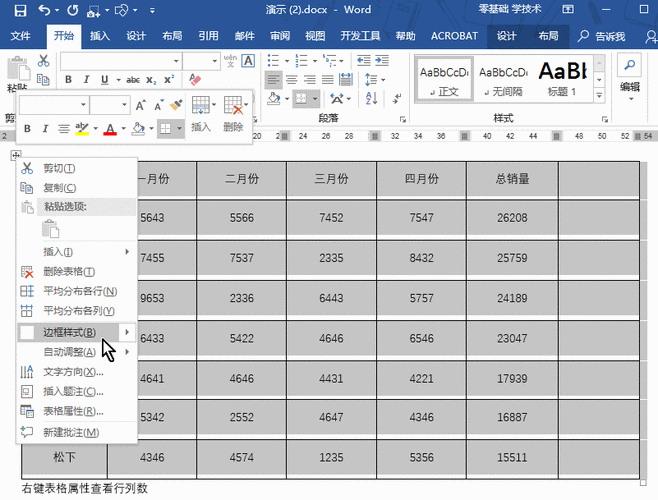
Task: Click the Grow Font icon in mini toolbar
Action: pos(141,105)
